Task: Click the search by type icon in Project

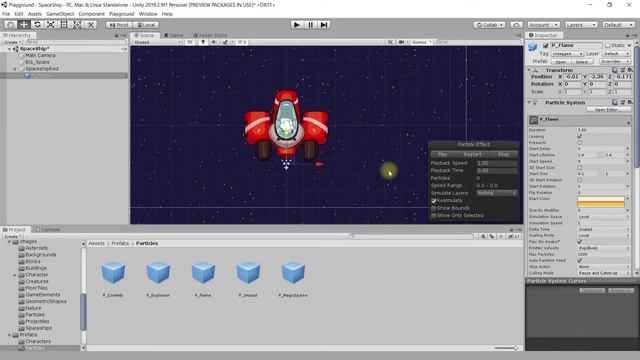Action: click(483, 236)
